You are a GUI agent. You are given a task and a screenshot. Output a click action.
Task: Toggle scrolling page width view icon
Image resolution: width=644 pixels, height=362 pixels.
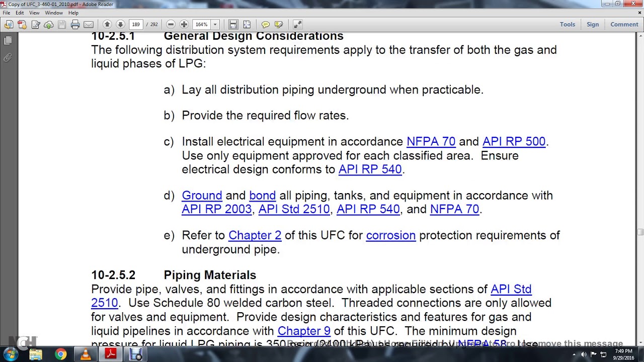[233, 24]
